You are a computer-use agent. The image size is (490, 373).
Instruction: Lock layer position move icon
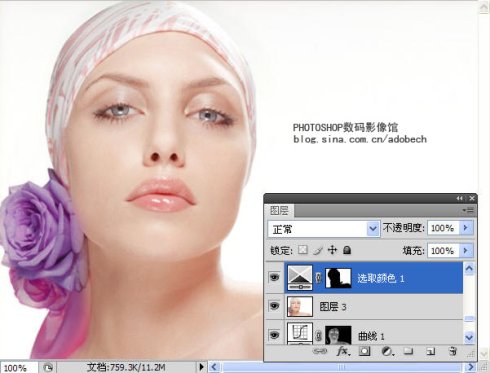332,250
